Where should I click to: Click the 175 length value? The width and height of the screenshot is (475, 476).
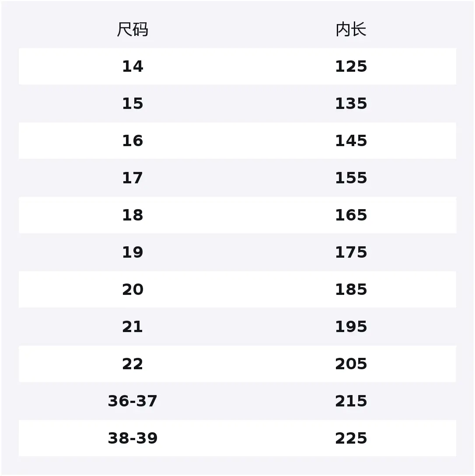tap(351, 252)
